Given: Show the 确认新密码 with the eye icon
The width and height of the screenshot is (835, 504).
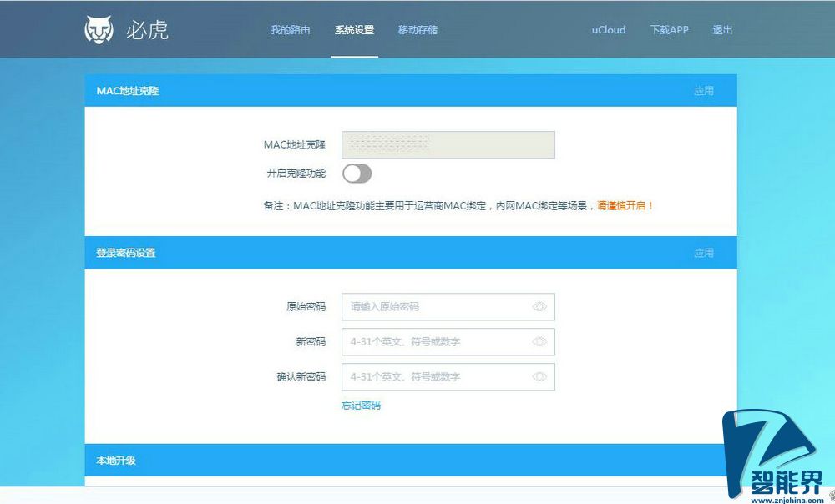Looking at the screenshot, I should pos(539,377).
